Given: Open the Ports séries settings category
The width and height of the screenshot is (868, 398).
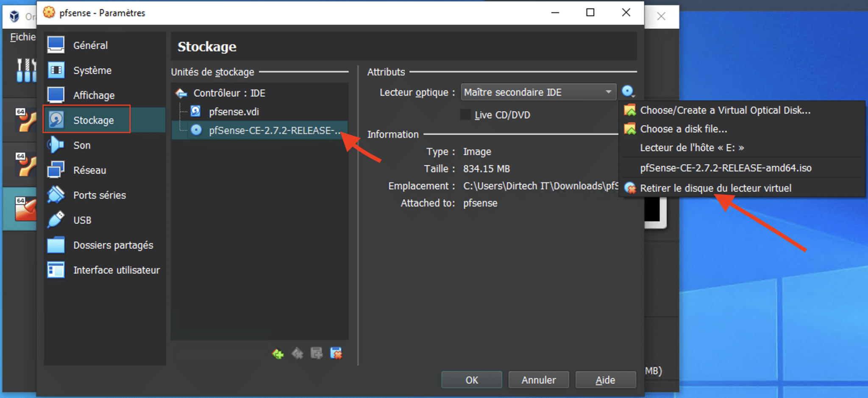Looking at the screenshot, I should click(x=99, y=195).
